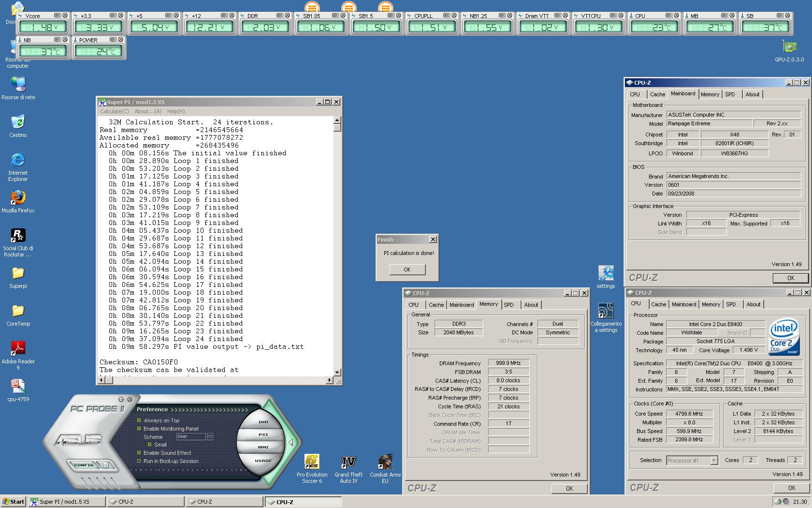Open Calculate(C) menu in Super PI
Screen dimensions: 812x508
click(x=114, y=111)
